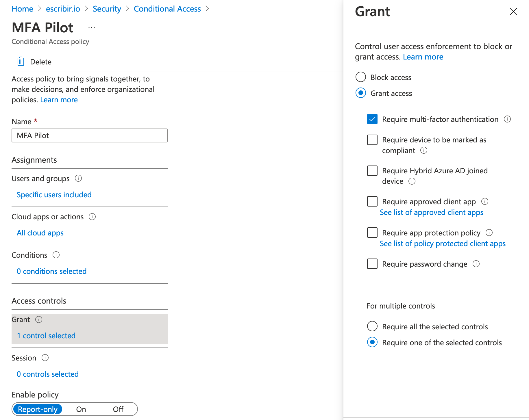This screenshot has width=529, height=420.
Task: Enable Require device to be marked as compliant
Action: [372, 140]
